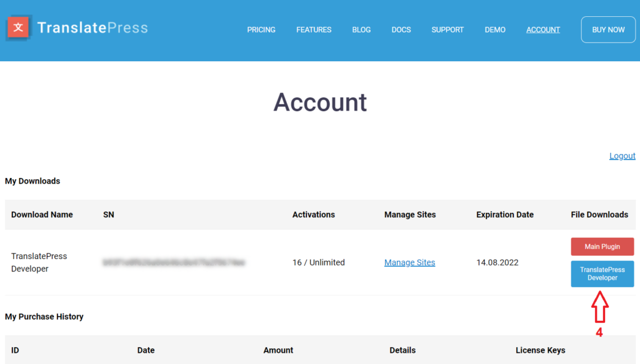Navigate to Docs
The image size is (640, 364).
(401, 30)
